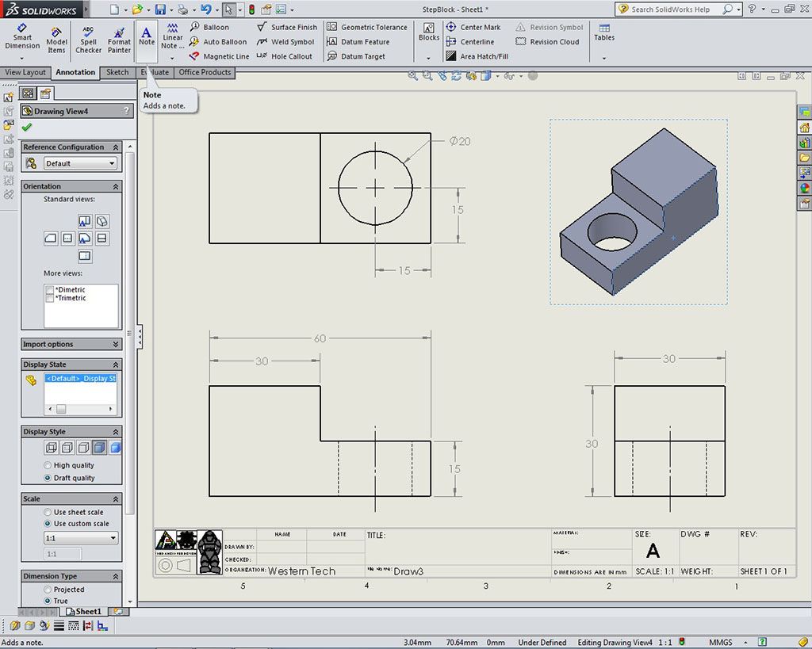This screenshot has height=649, width=812.
Task: Click the Spell Checker icon
Action: (x=88, y=36)
